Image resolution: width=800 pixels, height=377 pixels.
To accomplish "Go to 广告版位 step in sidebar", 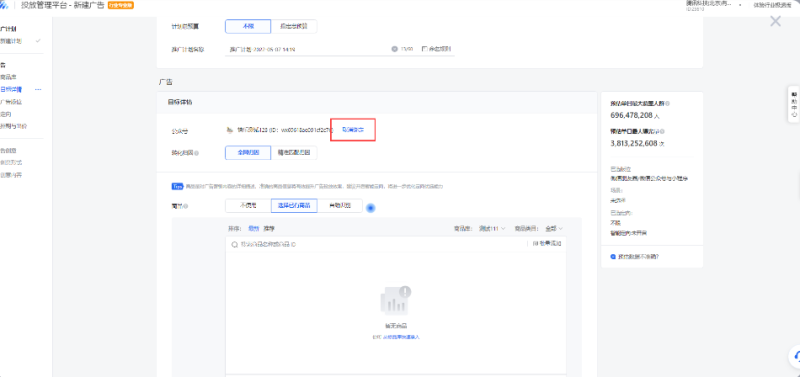I will pos(11,102).
